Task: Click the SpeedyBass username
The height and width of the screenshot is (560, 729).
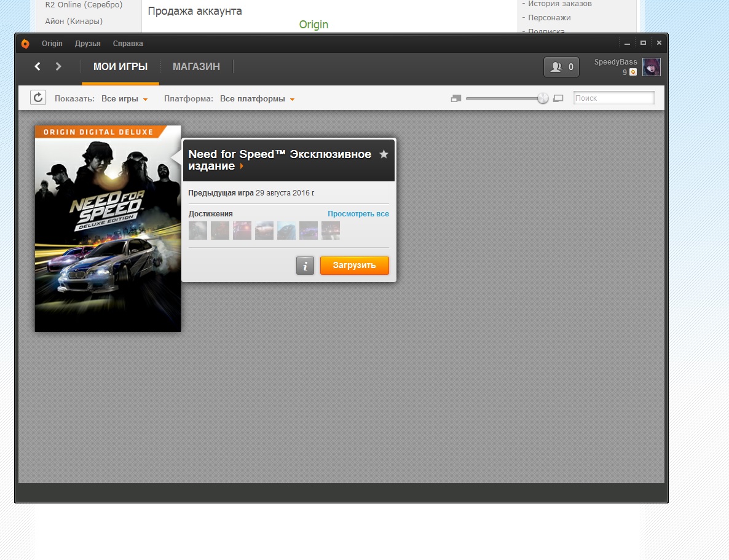Action: [x=615, y=62]
